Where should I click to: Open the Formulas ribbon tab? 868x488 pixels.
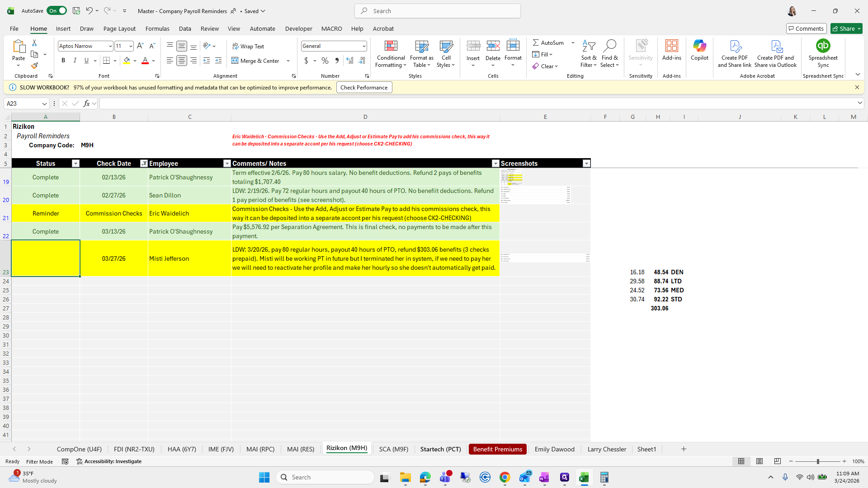click(x=157, y=28)
